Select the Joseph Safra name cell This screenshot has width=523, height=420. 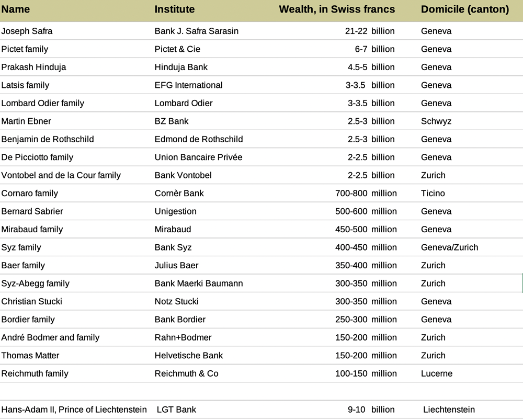pyautogui.click(x=27, y=31)
